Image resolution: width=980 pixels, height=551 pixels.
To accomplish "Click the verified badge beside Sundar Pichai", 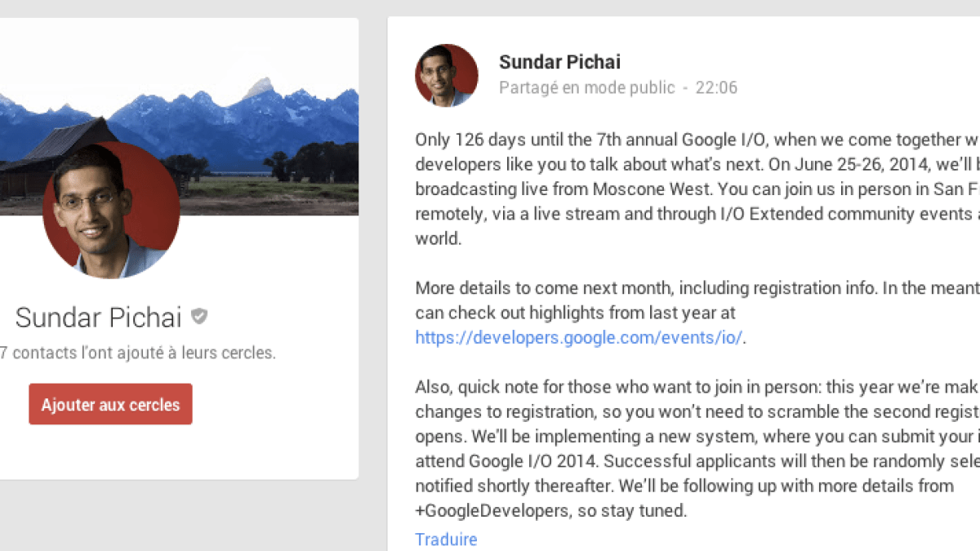I will 198,317.
